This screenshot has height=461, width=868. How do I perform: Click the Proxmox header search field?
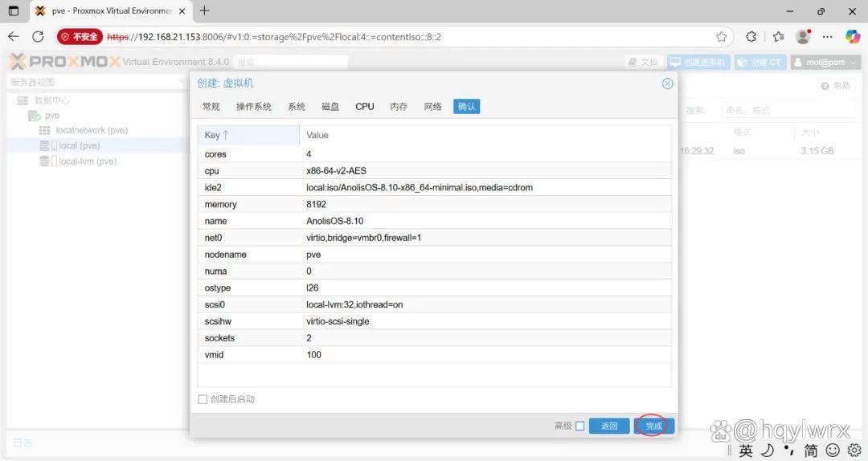(x=291, y=62)
